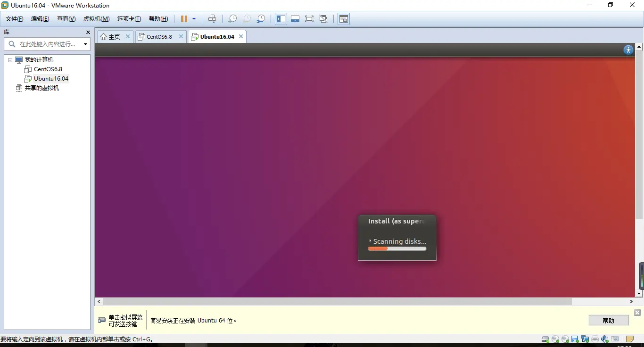
Task: Take a snapshot of this virtual machine
Action: pos(232,19)
